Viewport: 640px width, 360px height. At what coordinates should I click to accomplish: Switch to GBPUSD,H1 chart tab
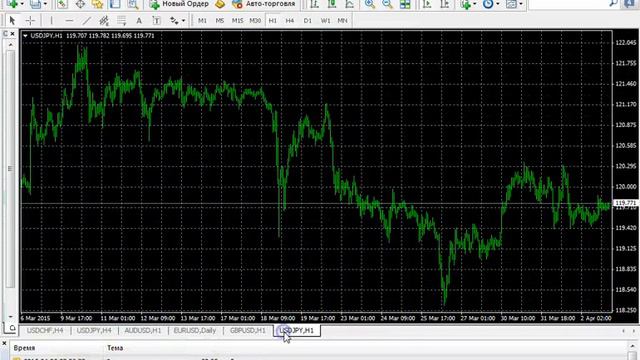(248, 330)
